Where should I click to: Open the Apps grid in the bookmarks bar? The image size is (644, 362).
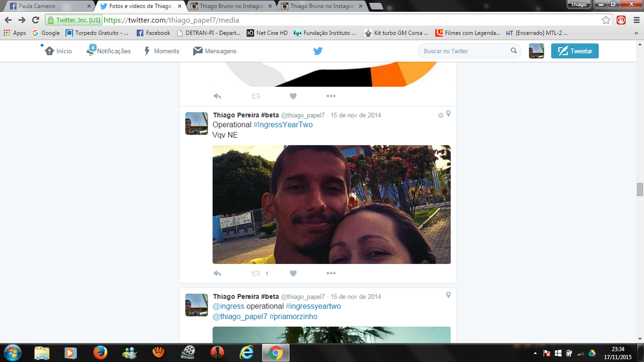14,33
